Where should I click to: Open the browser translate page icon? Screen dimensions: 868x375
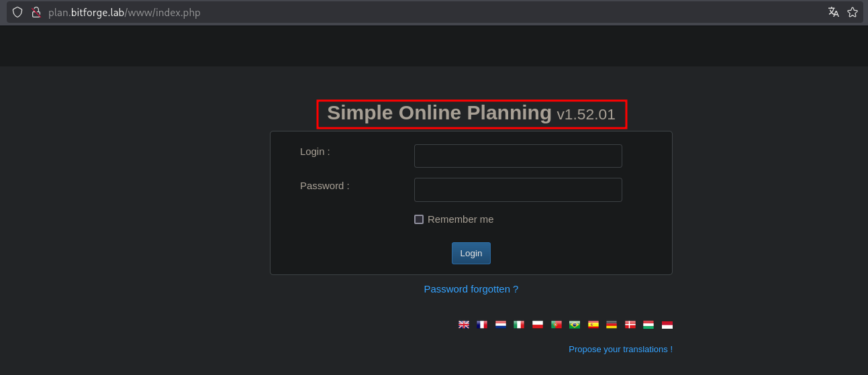tap(834, 12)
